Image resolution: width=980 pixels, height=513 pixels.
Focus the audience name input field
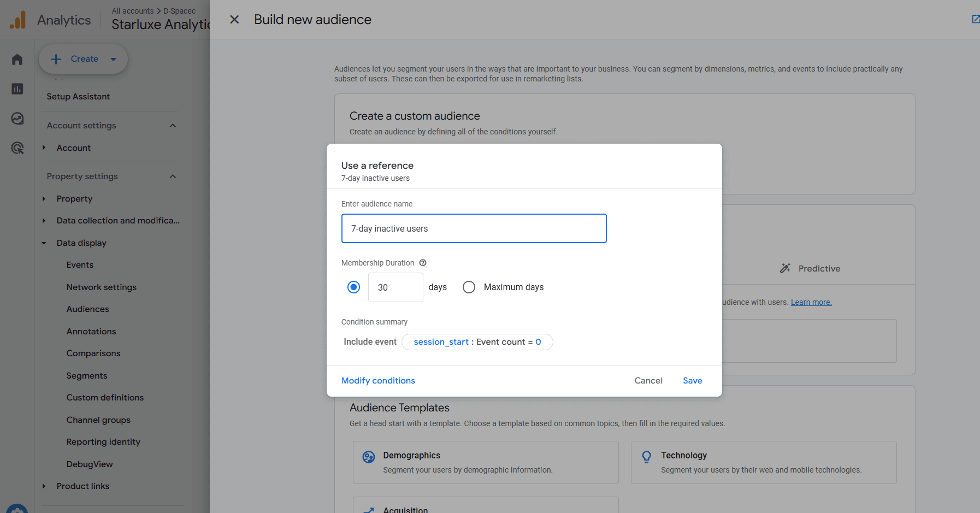[474, 228]
